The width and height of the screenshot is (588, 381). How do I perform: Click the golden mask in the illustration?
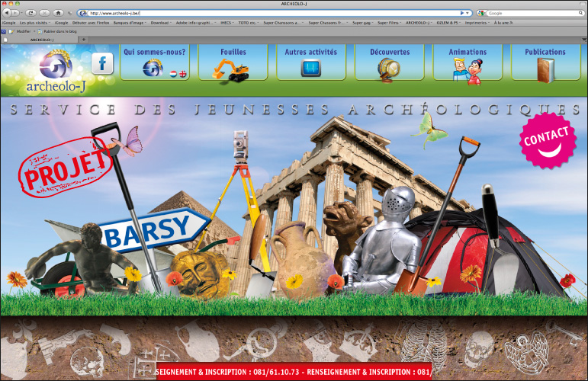(x=200, y=274)
